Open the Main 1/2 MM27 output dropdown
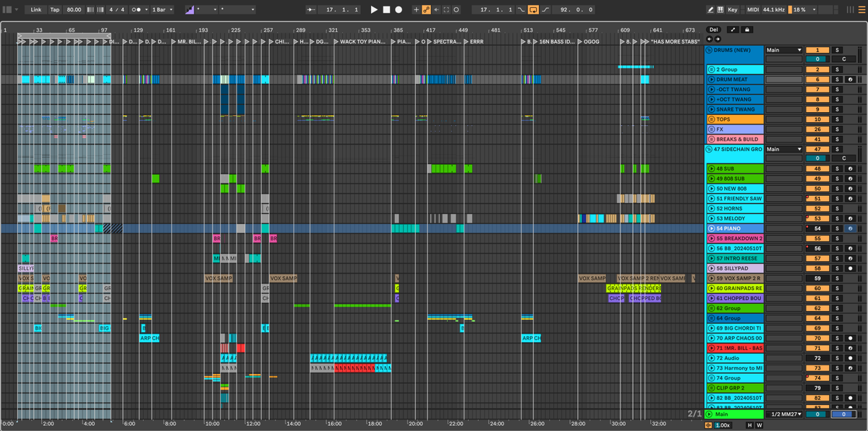 (784, 414)
